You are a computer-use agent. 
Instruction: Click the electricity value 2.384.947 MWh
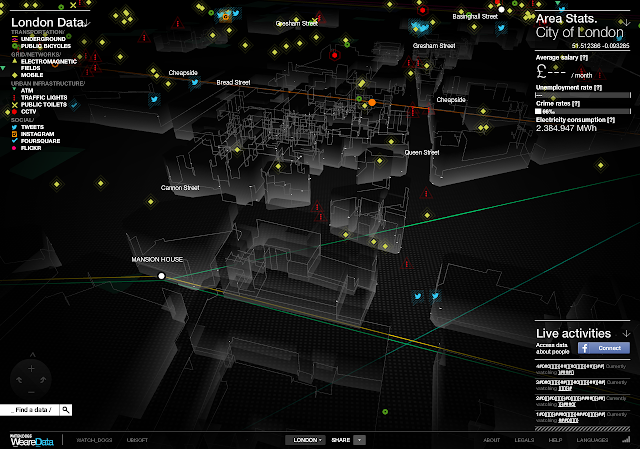pyautogui.click(x=566, y=128)
